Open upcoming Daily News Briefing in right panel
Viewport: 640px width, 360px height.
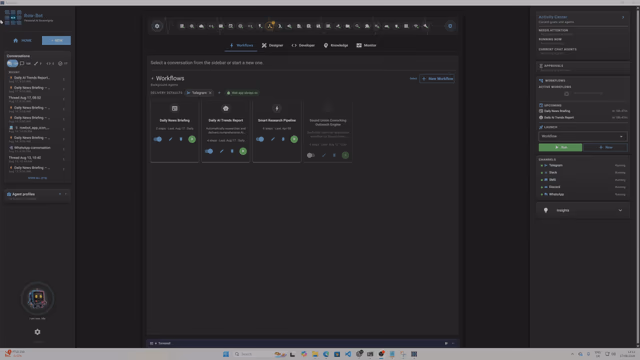point(583,111)
